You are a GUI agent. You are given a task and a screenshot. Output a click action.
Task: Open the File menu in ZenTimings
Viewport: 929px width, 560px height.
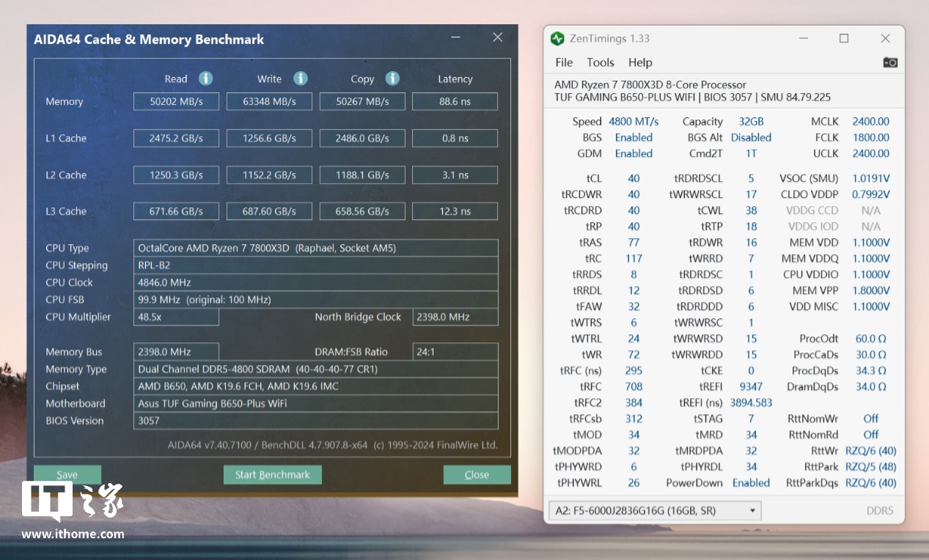pos(564,62)
